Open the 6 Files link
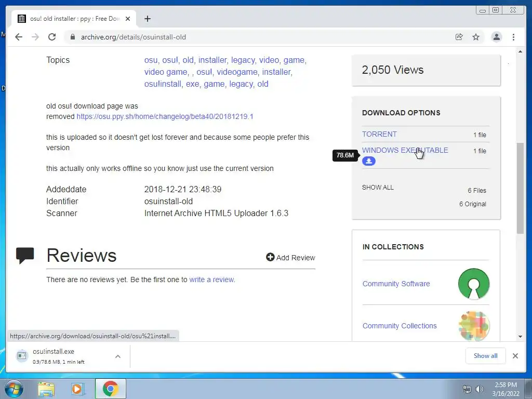532x399 pixels. coord(477,190)
